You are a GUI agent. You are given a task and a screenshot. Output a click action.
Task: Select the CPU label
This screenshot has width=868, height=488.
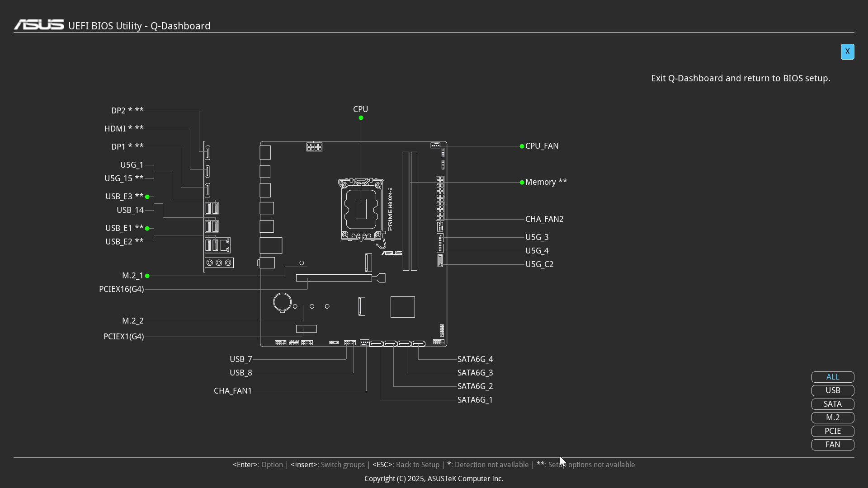click(360, 109)
